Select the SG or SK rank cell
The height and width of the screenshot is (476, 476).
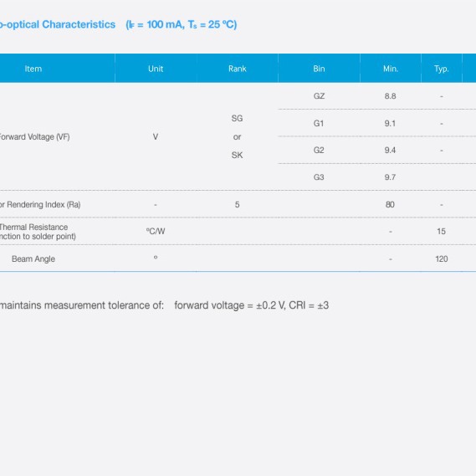click(x=237, y=136)
